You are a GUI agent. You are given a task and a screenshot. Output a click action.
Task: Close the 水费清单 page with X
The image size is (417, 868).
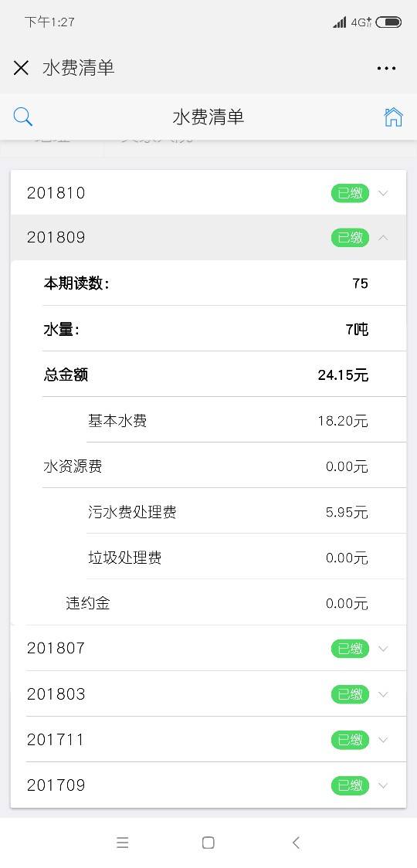pyautogui.click(x=21, y=68)
